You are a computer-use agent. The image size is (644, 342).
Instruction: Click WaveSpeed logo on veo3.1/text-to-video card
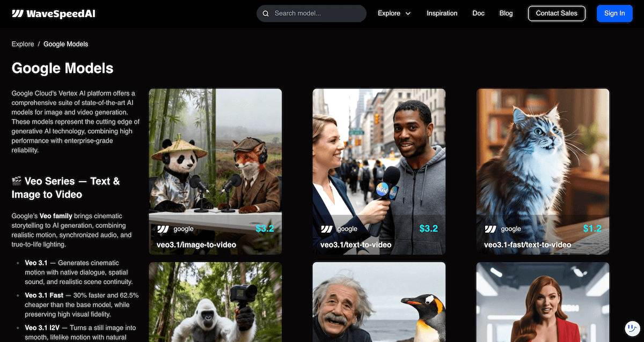click(x=327, y=229)
